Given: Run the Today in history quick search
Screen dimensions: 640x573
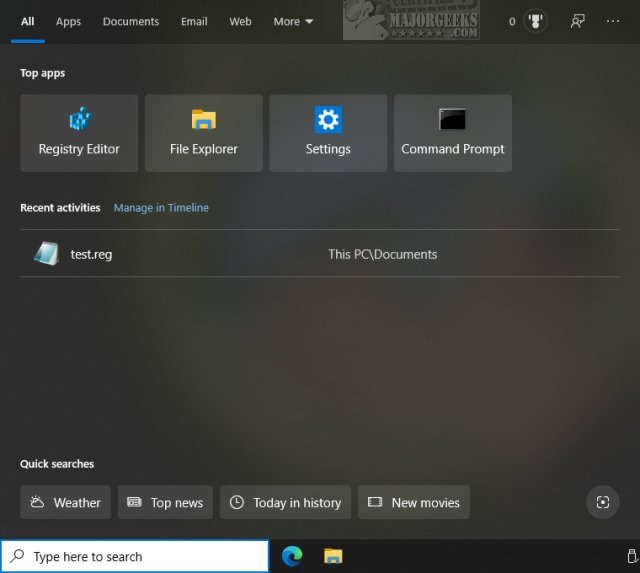Looking at the screenshot, I should (x=285, y=502).
